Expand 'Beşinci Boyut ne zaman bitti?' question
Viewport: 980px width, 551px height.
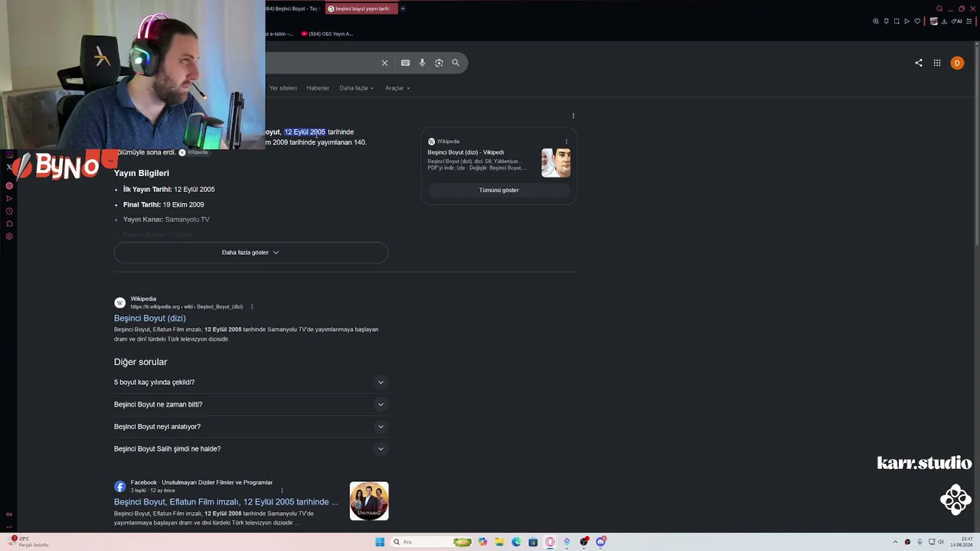[251, 405]
